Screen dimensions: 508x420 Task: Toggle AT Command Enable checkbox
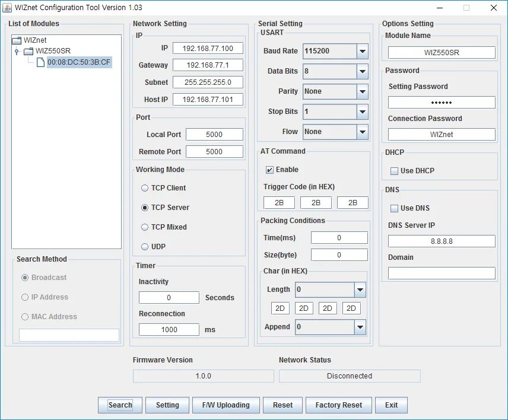tap(269, 170)
